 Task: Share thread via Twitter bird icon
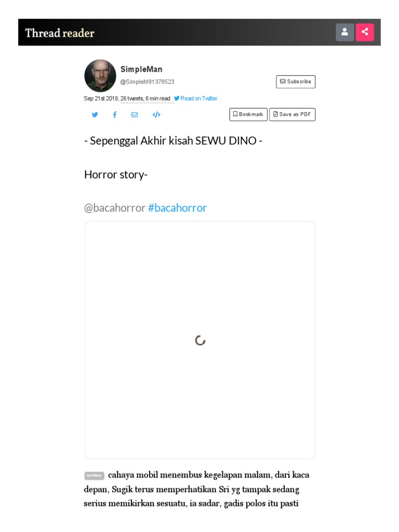tap(95, 115)
